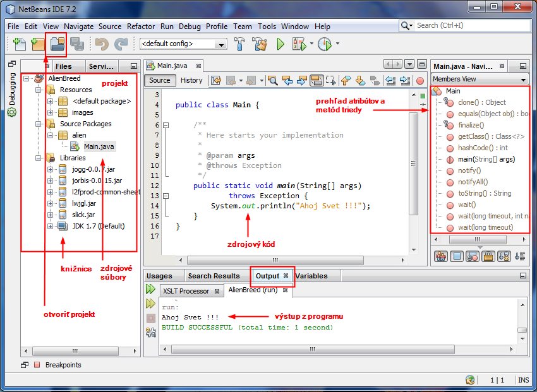Image resolution: width=537 pixels, height=392 pixels.
Task: Click the Save All disks icon
Action: point(76,44)
